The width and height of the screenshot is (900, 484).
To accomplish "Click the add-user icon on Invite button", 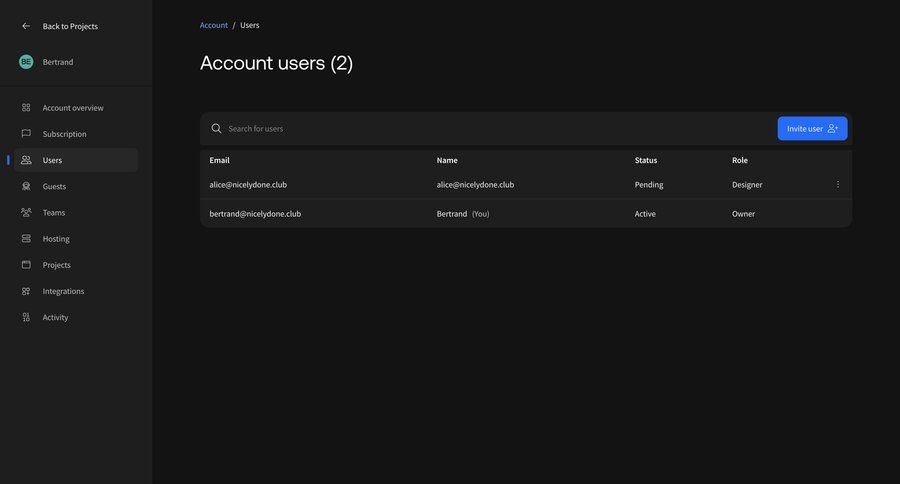I will [832, 129].
